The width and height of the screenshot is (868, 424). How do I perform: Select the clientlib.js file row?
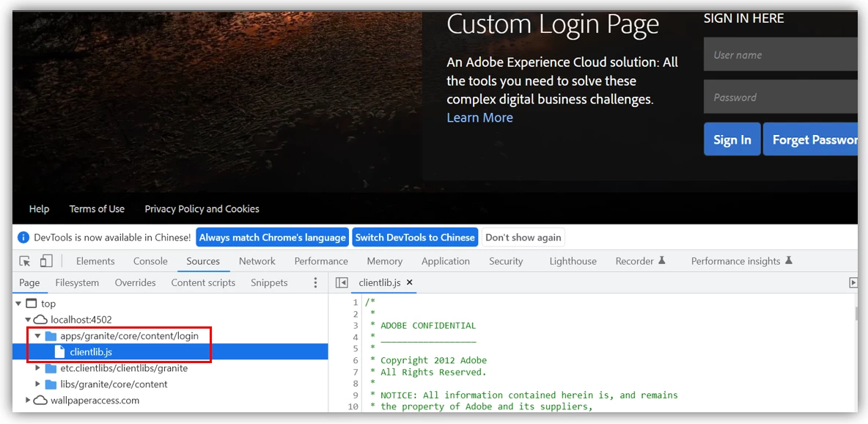(171, 352)
